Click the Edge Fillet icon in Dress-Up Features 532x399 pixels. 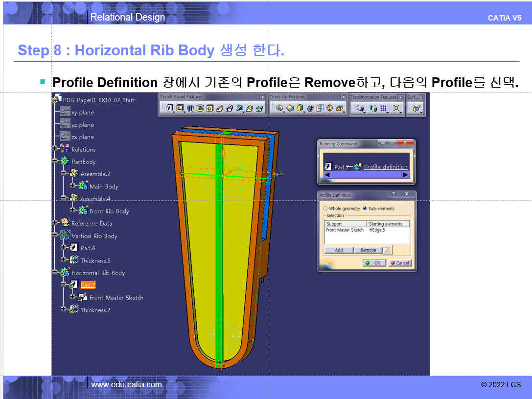(x=280, y=108)
